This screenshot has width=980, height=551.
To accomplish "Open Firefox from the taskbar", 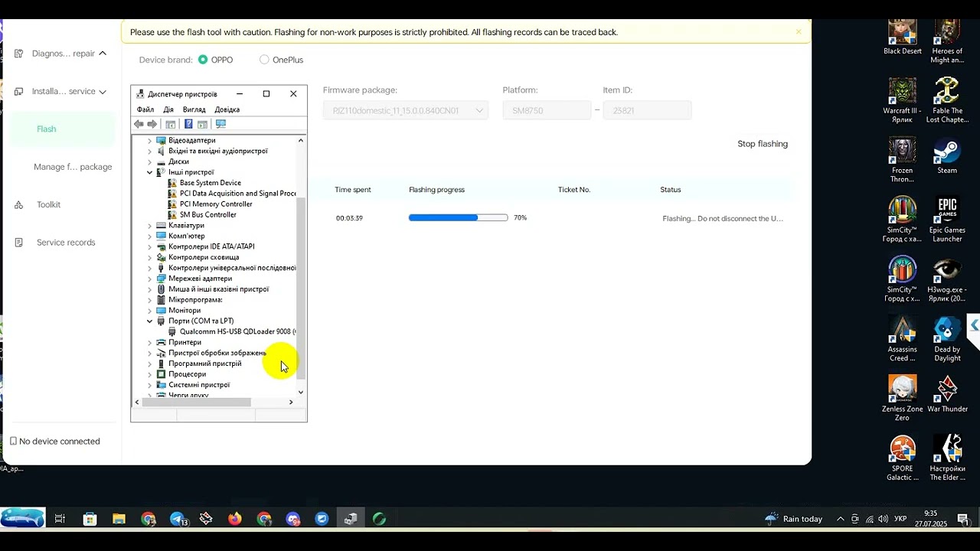I will pyautogui.click(x=235, y=519).
